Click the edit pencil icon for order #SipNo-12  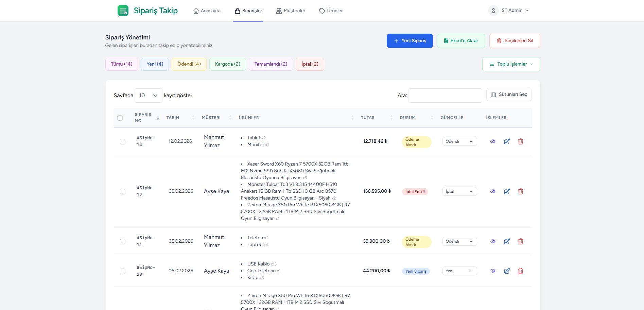tap(507, 191)
